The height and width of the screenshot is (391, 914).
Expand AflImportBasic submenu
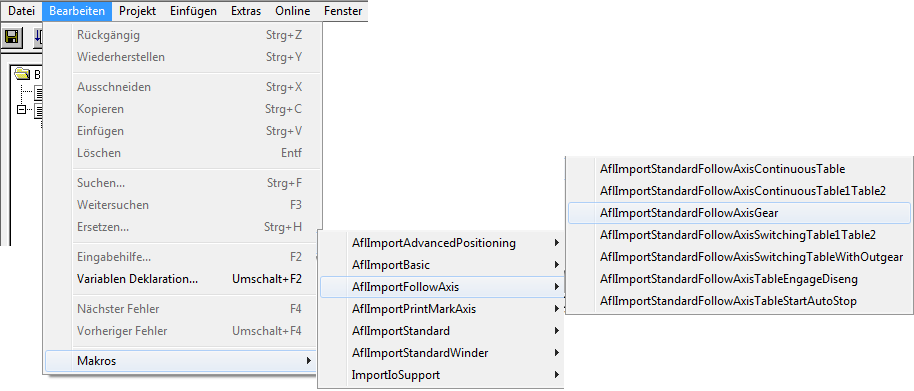click(x=442, y=265)
